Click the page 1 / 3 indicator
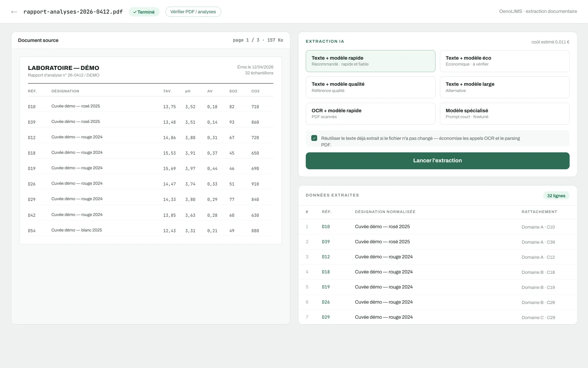This screenshot has width=588, height=368. [246, 40]
